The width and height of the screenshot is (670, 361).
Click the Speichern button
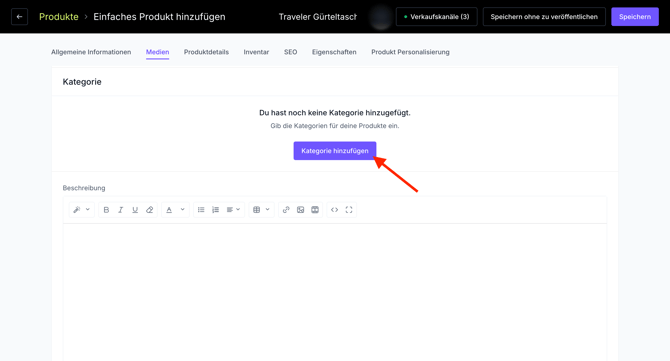(x=635, y=17)
